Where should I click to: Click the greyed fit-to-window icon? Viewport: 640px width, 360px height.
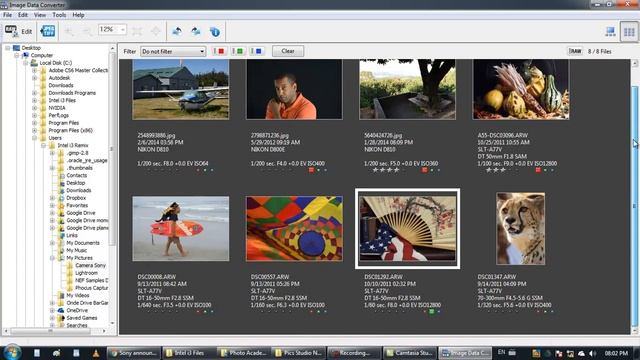(x=137, y=31)
